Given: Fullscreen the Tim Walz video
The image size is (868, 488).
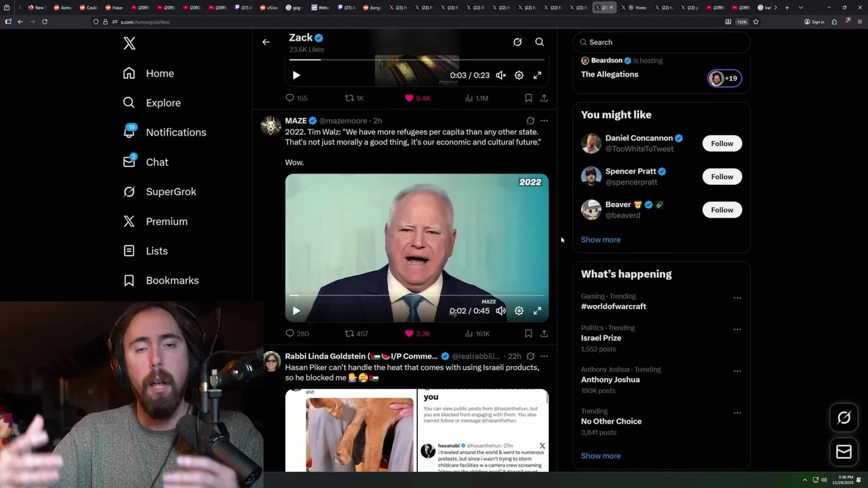Looking at the screenshot, I should point(537,311).
